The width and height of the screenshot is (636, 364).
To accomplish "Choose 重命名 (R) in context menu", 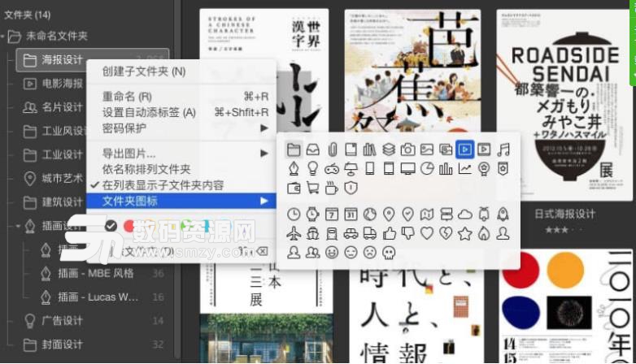I will pos(181,97).
